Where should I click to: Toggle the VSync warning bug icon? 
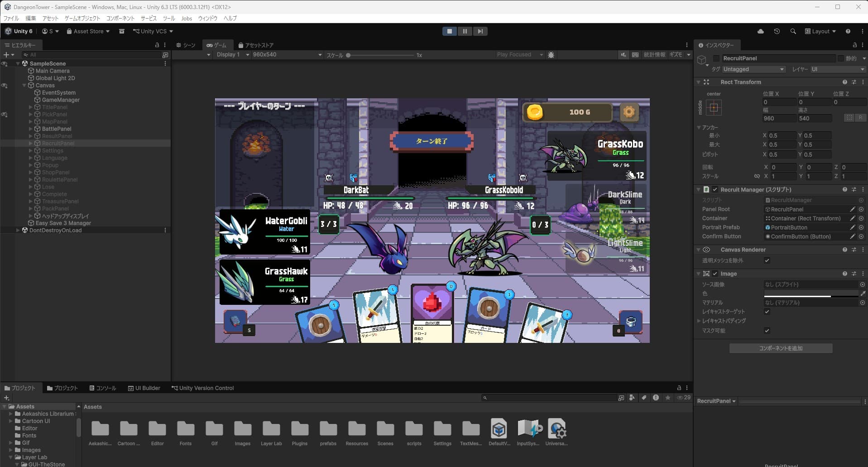tap(551, 55)
